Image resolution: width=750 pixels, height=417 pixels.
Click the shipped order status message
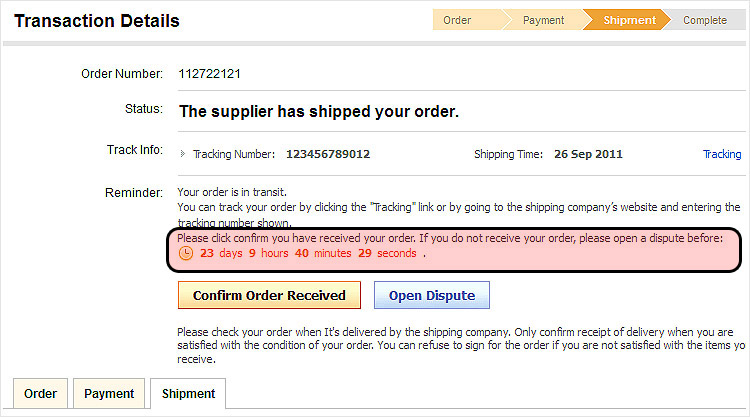coord(318,111)
